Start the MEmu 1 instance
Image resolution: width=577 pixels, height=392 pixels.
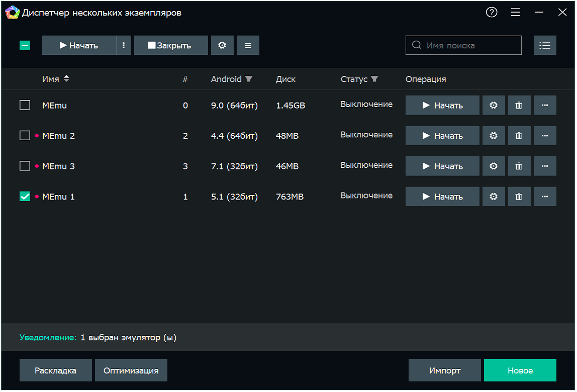click(x=442, y=197)
